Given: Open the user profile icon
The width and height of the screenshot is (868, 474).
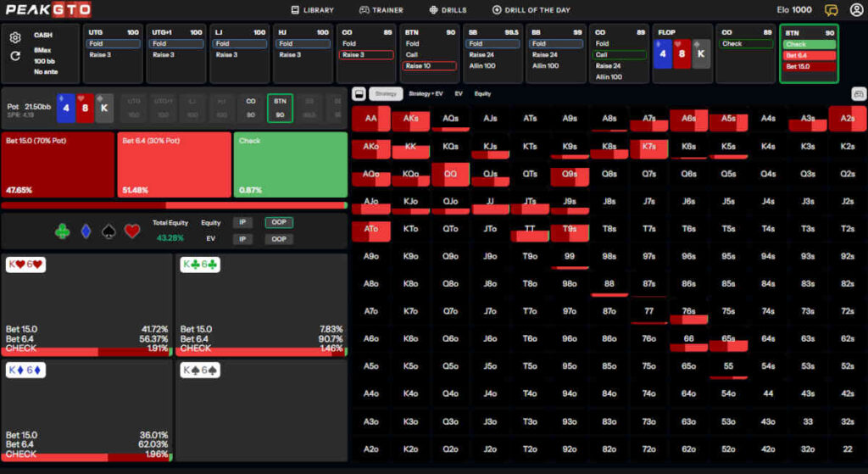Looking at the screenshot, I should 856,10.
